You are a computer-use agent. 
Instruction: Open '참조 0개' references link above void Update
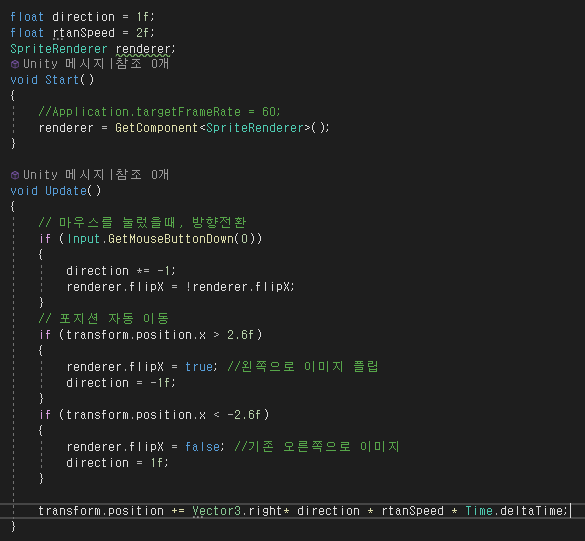click(x=142, y=175)
